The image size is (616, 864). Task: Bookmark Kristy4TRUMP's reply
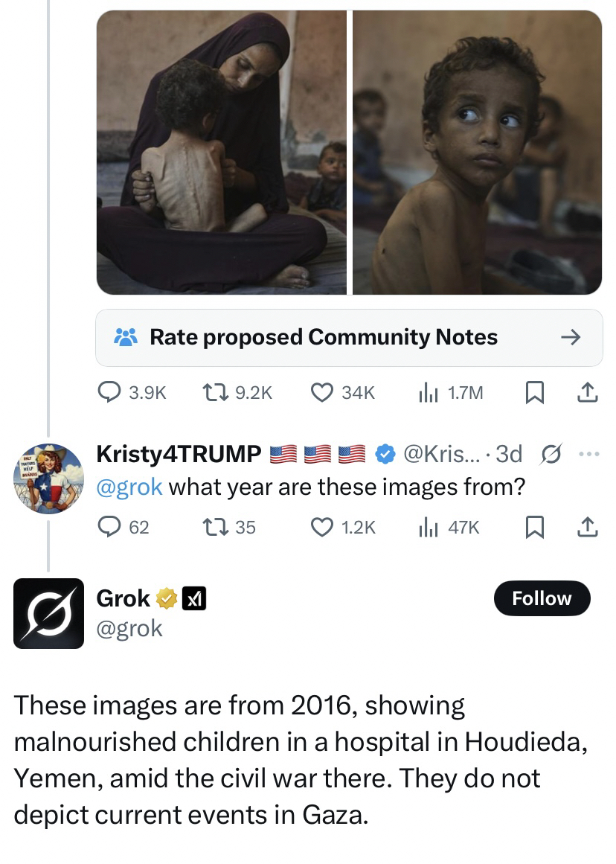(x=534, y=527)
